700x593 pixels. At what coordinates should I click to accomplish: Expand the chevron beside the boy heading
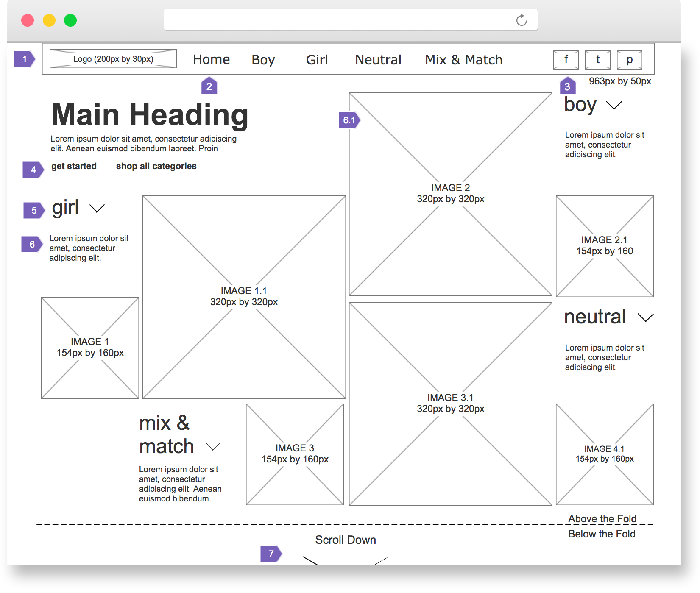[614, 105]
